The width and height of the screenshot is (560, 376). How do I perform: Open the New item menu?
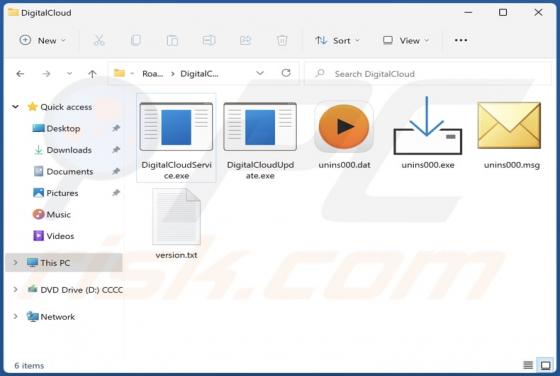pyautogui.click(x=42, y=40)
